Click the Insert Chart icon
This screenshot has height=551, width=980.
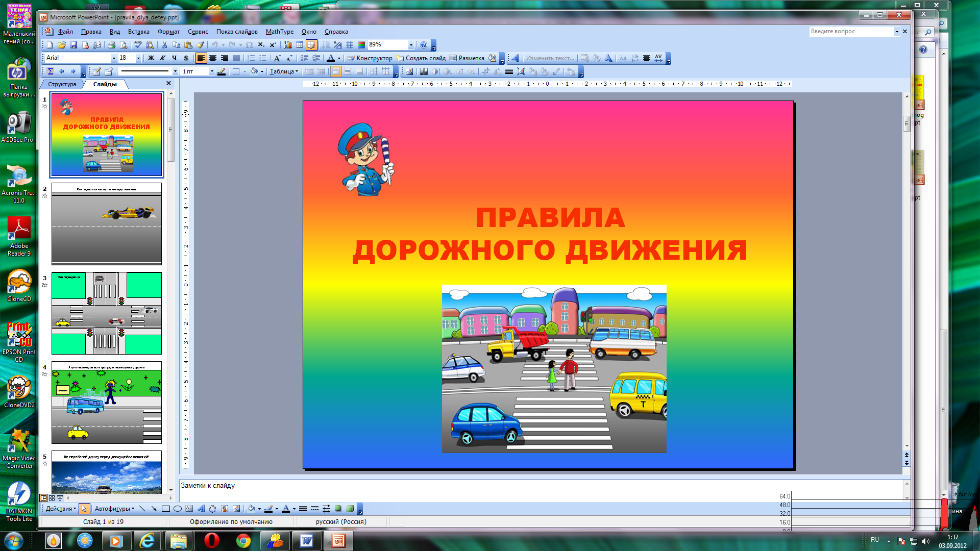pos(288,45)
